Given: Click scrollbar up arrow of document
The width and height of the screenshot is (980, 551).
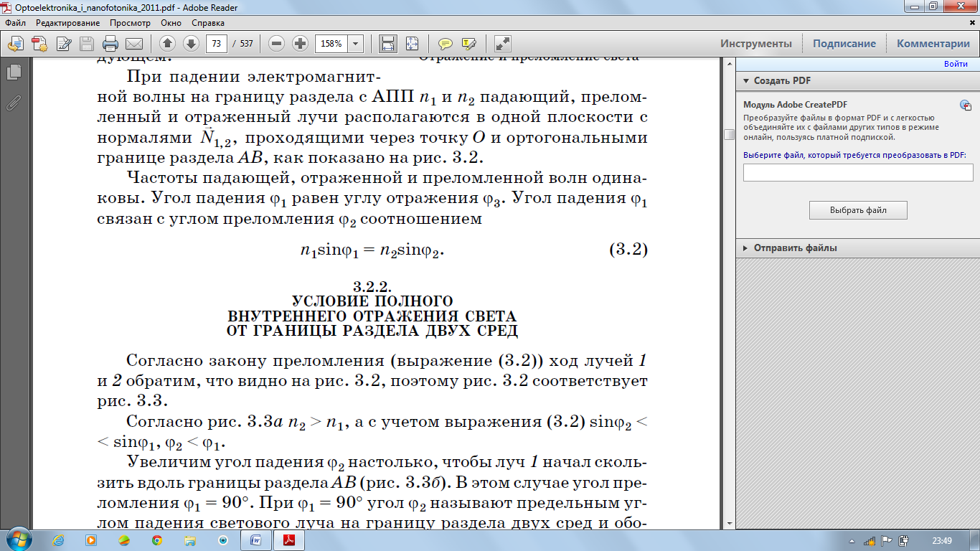Looking at the screenshot, I should coord(729,65).
